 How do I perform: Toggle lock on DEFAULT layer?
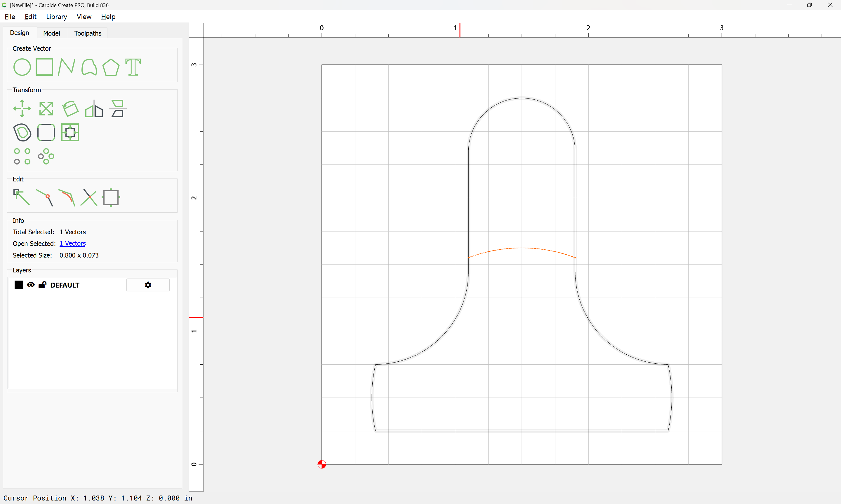[42, 285]
